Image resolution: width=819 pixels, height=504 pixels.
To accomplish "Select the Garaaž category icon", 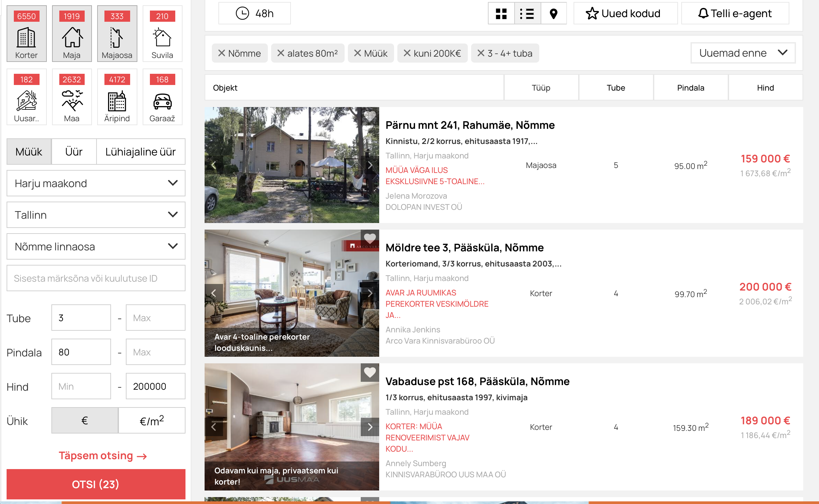I will point(162,97).
